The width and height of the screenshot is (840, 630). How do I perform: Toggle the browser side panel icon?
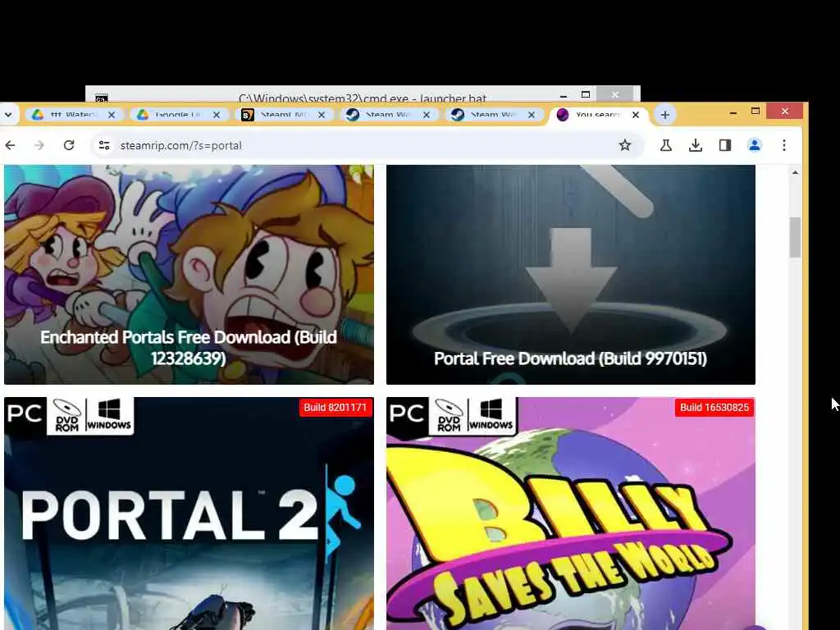[725, 145]
